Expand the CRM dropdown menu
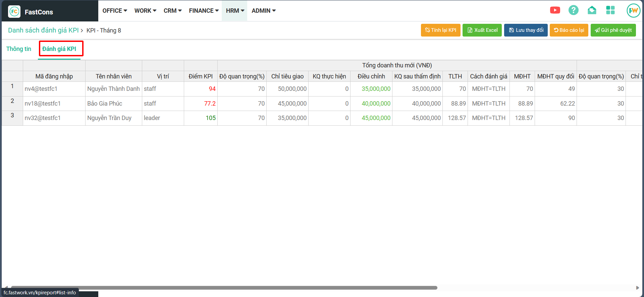 coord(172,11)
